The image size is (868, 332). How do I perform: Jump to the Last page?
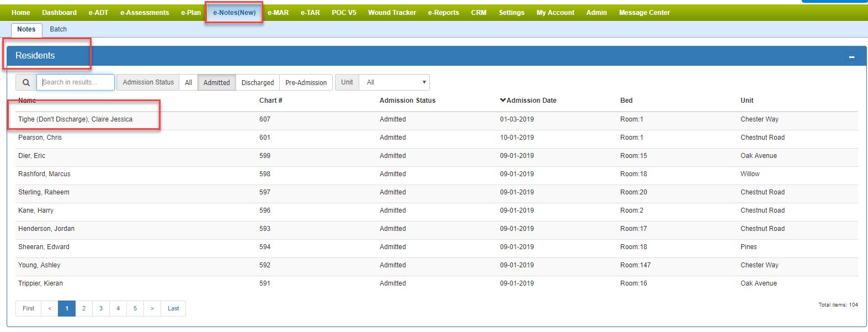[x=173, y=308]
